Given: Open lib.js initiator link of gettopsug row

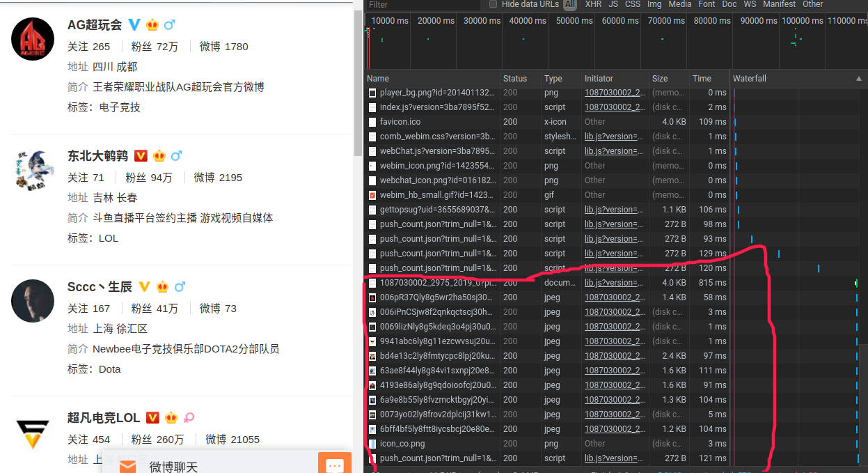Looking at the screenshot, I should coord(615,210).
